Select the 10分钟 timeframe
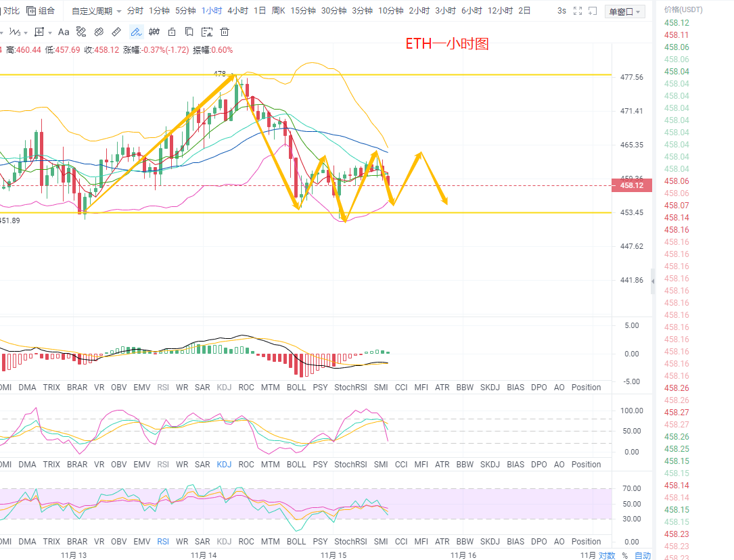The height and width of the screenshot is (560, 734). tap(391, 11)
